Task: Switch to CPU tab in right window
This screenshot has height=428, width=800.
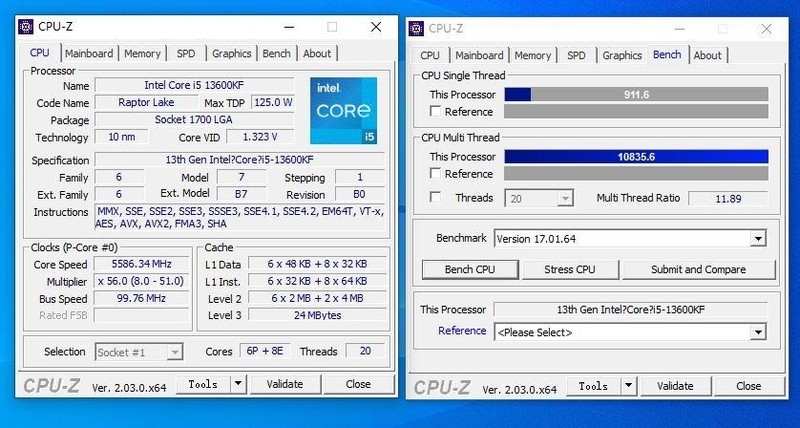Action: point(430,56)
